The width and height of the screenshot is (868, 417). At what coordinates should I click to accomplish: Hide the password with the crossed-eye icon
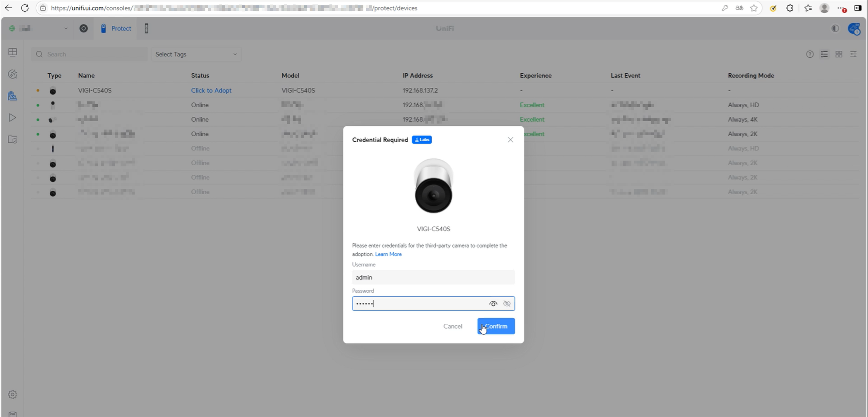(506, 304)
